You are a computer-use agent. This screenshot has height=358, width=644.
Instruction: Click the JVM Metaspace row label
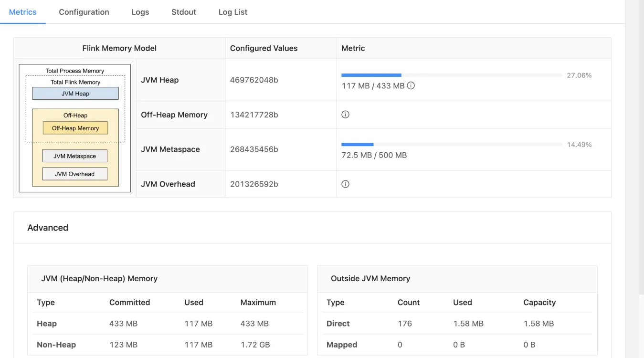tap(170, 149)
